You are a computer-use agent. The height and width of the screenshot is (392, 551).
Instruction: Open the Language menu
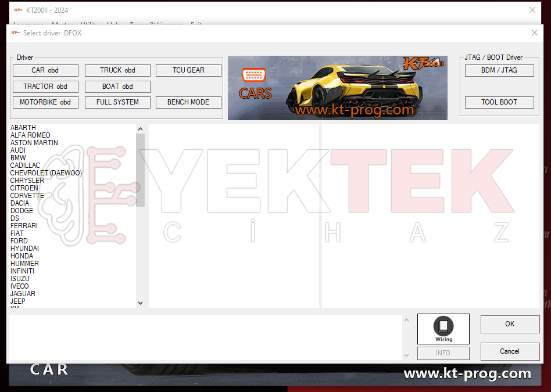28,25
